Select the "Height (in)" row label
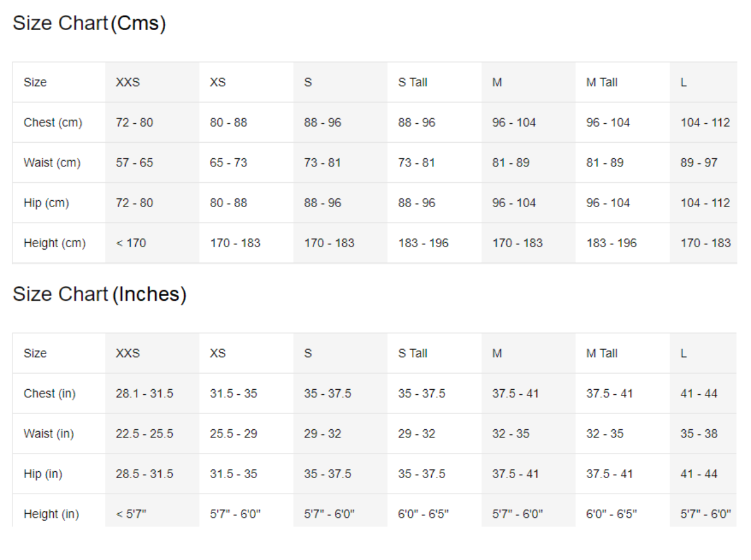 point(51,514)
